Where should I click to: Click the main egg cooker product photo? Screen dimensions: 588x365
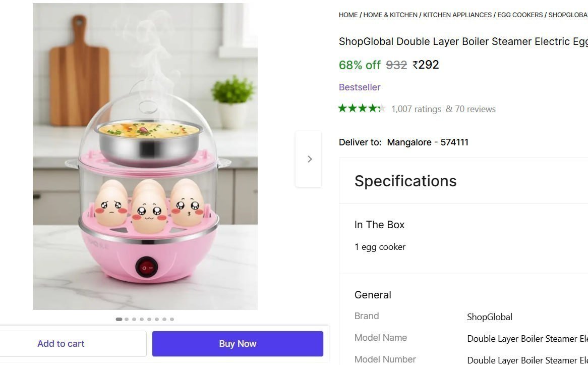pyautogui.click(x=145, y=157)
